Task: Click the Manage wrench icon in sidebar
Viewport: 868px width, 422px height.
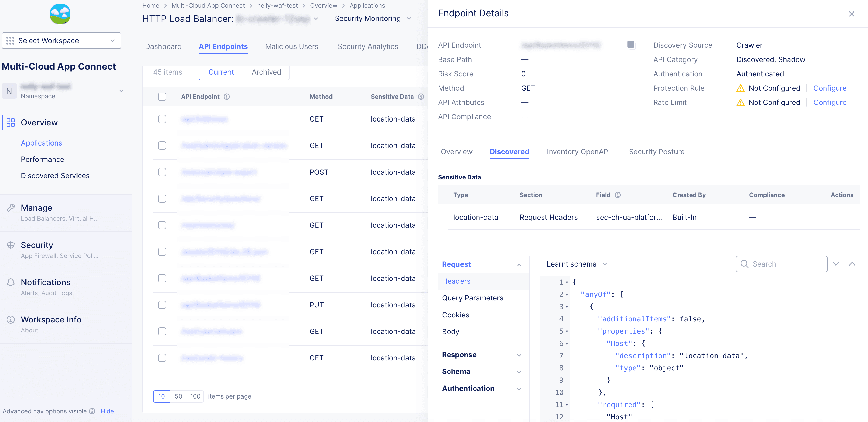Action: [11, 208]
